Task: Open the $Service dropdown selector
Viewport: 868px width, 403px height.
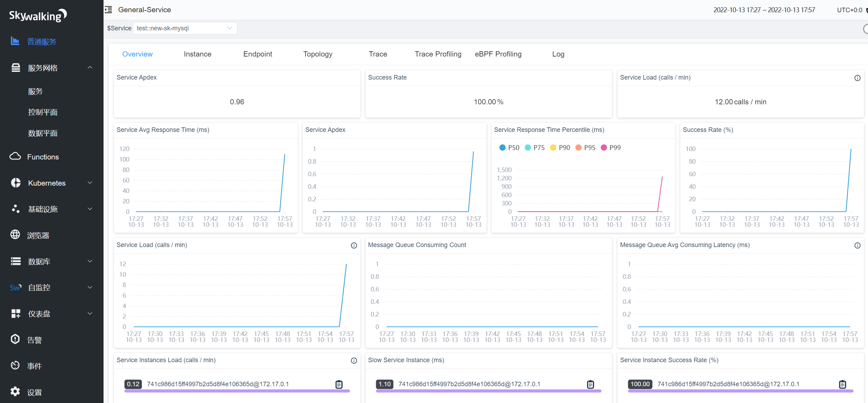Action: pyautogui.click(x=185, y=28)
